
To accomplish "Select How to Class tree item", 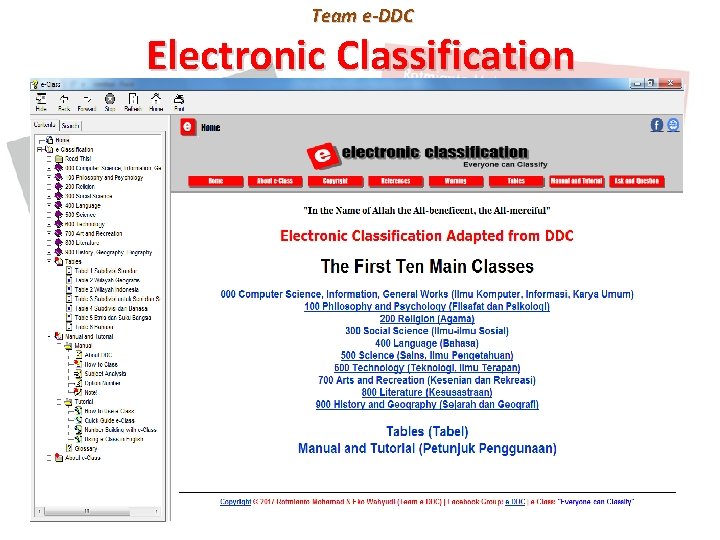I will [x=101, y=364].
